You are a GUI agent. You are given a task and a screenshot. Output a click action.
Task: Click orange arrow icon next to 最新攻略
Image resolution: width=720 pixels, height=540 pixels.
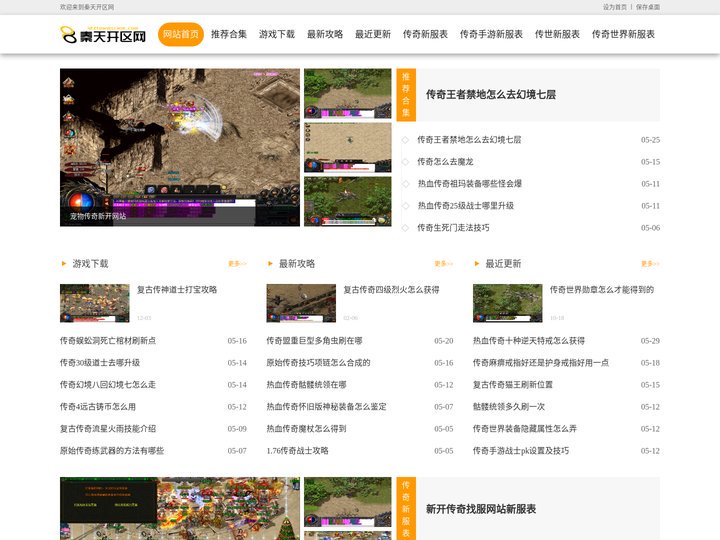(x=270, y=264)
